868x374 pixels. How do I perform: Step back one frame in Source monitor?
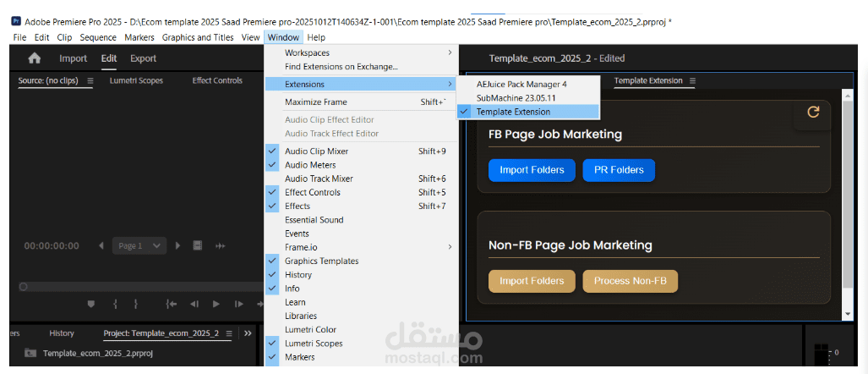click(194, 304)
